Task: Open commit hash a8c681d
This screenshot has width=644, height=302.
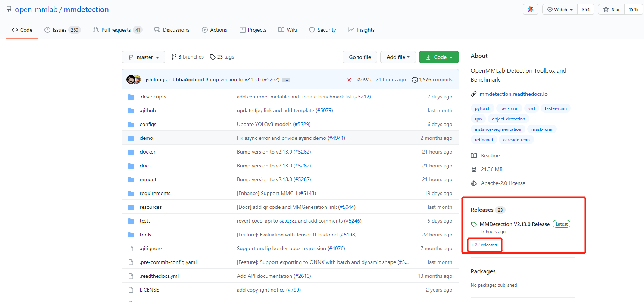Action: coord(364,80)
